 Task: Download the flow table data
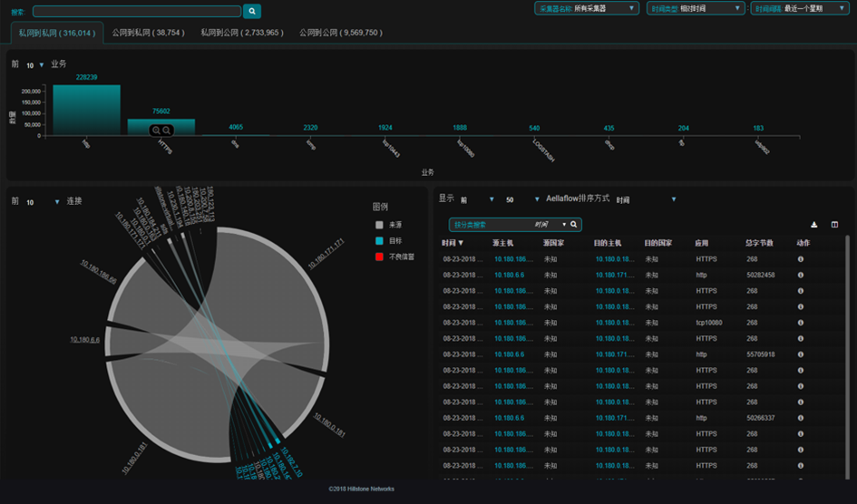[813, 225]
